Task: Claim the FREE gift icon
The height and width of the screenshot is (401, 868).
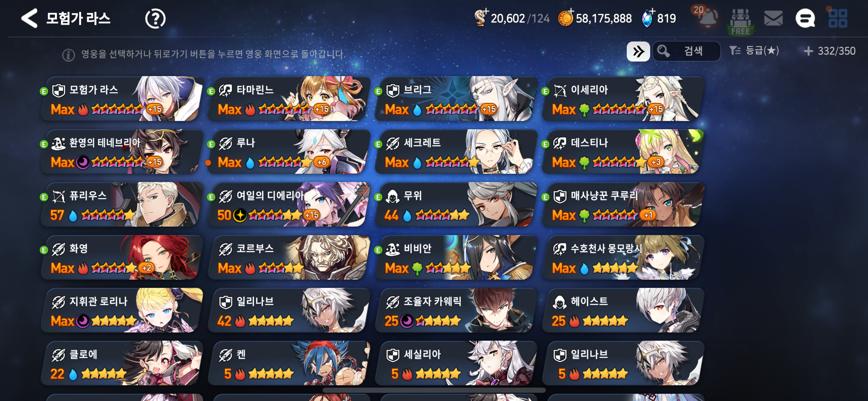Action: (741, 22)
